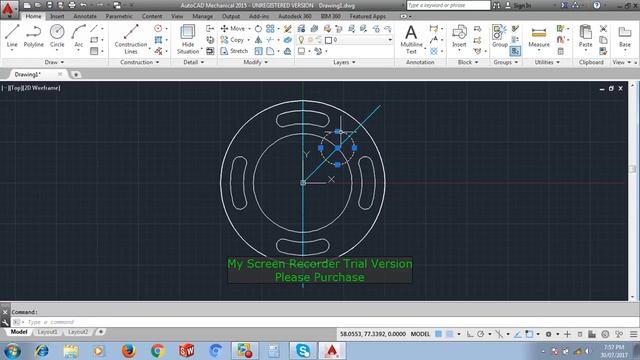Click the Print icon in quick access toolbar
The height and width of the screenshot is (360, 640).
coord(72,5)
